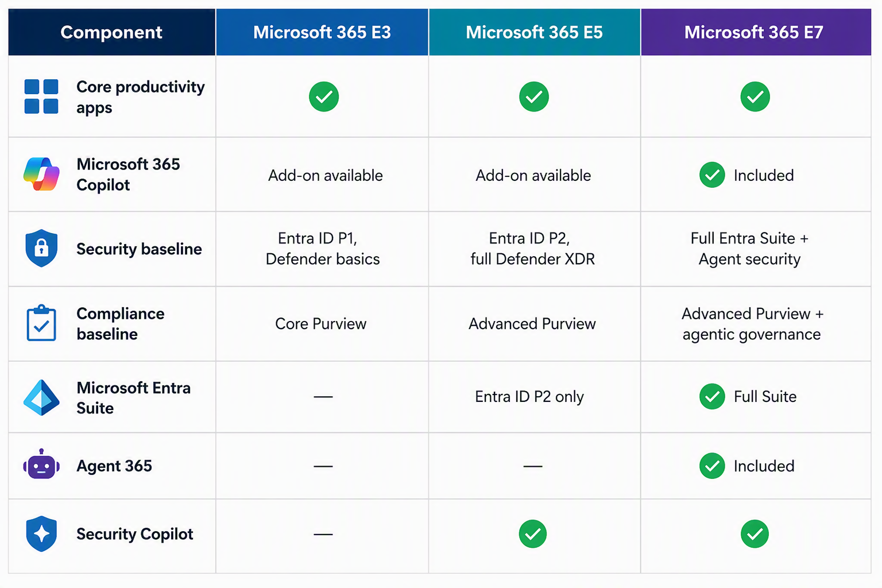Click the Component column header
This screenshot has width=882, height=588.
click(112, 32)
